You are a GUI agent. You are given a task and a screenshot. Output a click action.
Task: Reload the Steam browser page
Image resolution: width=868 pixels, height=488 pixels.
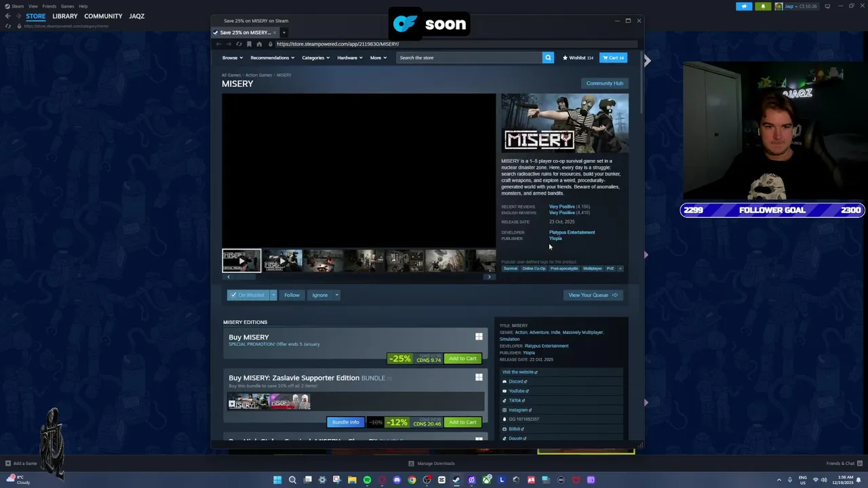pyautogui.click(x=239, y=44)
